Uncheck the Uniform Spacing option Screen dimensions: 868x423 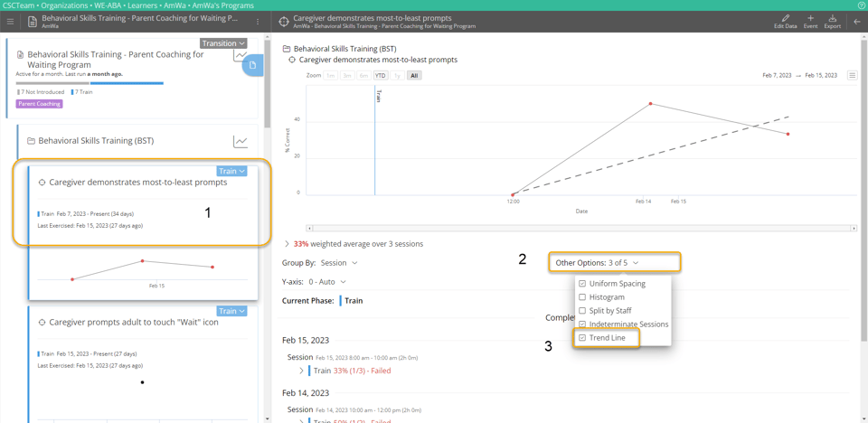point(582,284)
